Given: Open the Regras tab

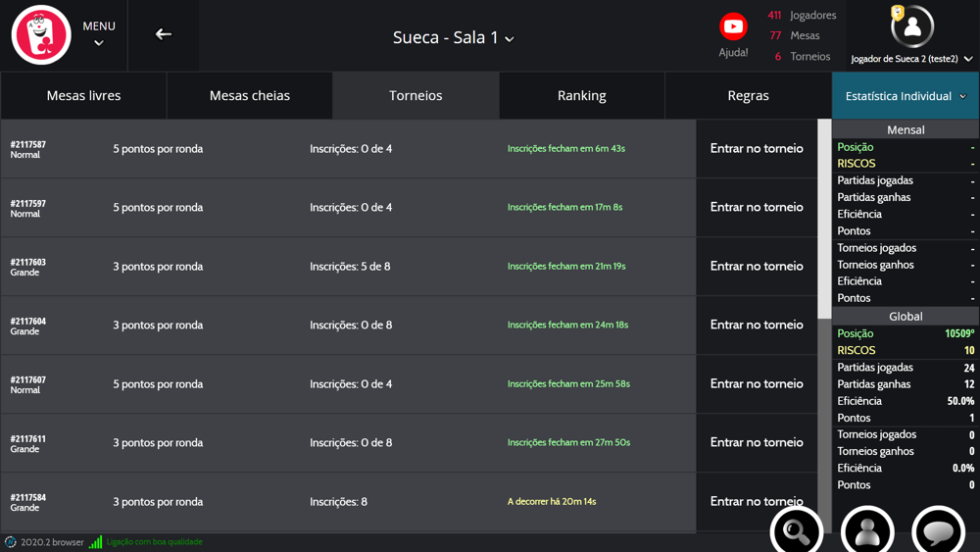Looking at the screenshot, I should (x=748, y=96).
